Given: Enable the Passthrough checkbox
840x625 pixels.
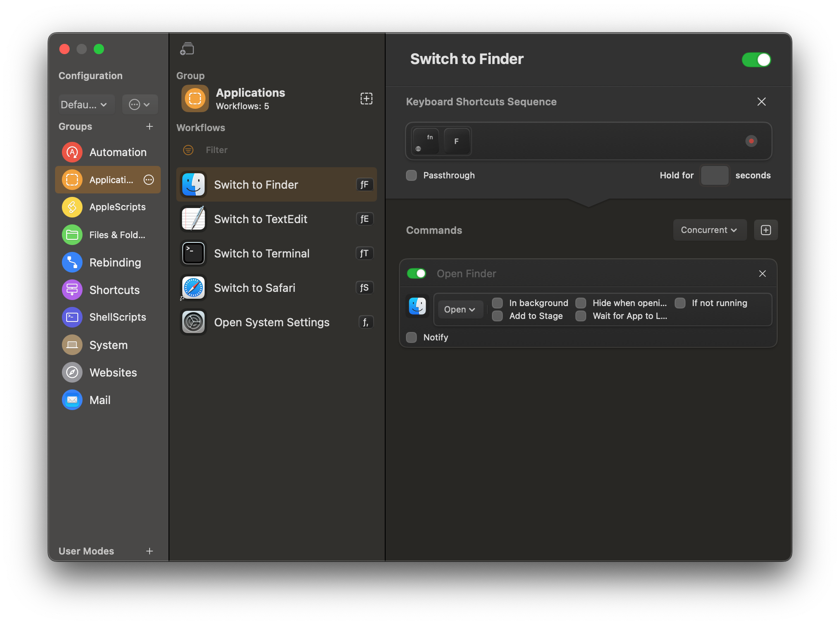Looking at the screenshot, I should (411, 175).
